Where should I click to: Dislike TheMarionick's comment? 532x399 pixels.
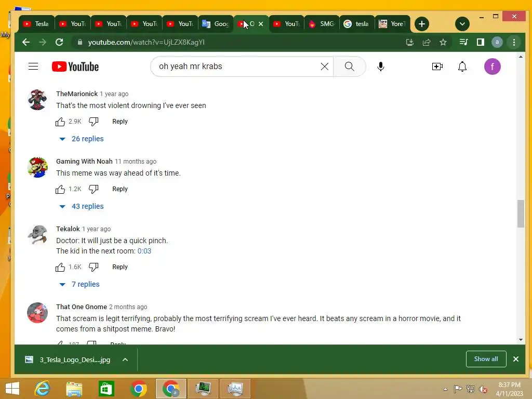click(94, 122)
